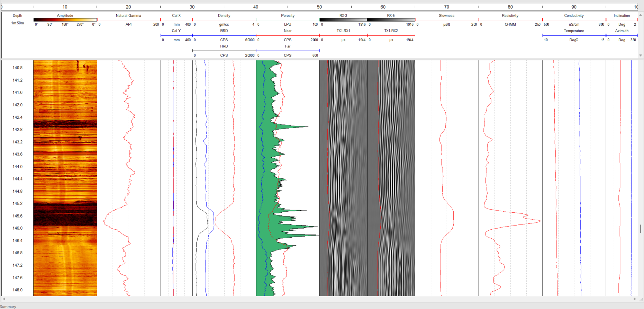The width and height of the screenshot is (644, 309).
Task: Select the Slowness log header
Action: click(447, 16)
